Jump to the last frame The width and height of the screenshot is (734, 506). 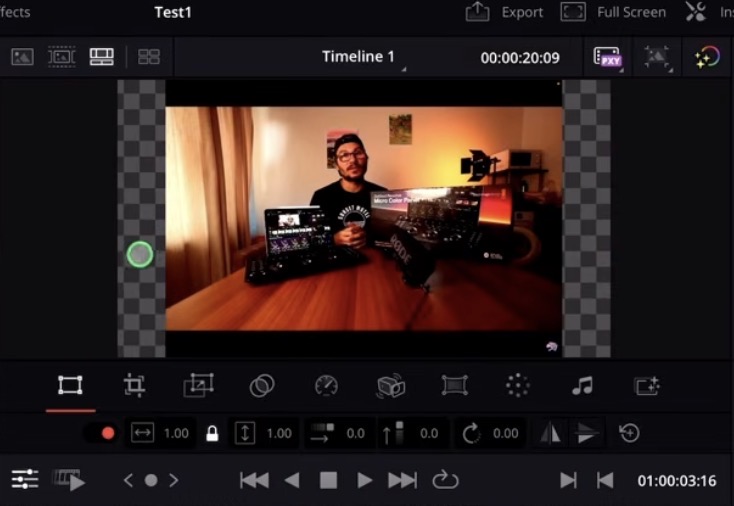tap(403, 480)
